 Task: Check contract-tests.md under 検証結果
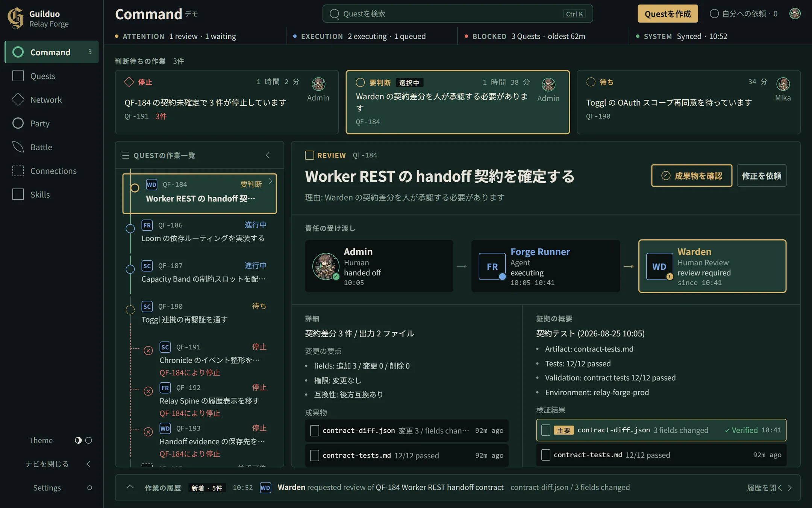tap(546, 455)
